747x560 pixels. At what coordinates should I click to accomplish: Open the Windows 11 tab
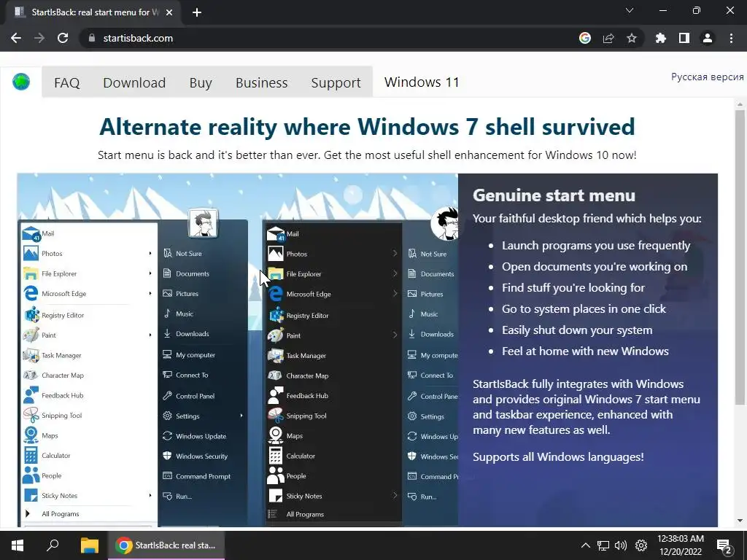pos(422,82)
